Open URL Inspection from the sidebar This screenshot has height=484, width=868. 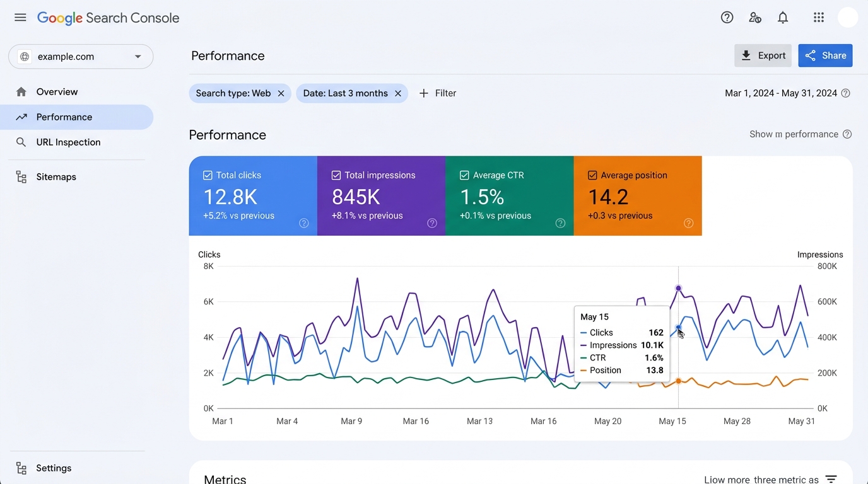76,142
